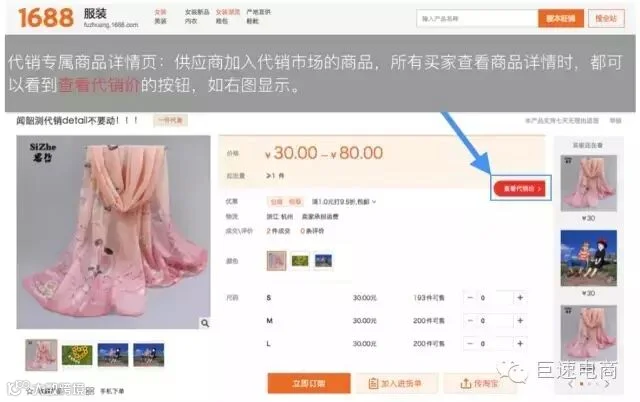
Task: Decrease quantity for size M
Action: [470, 321]
